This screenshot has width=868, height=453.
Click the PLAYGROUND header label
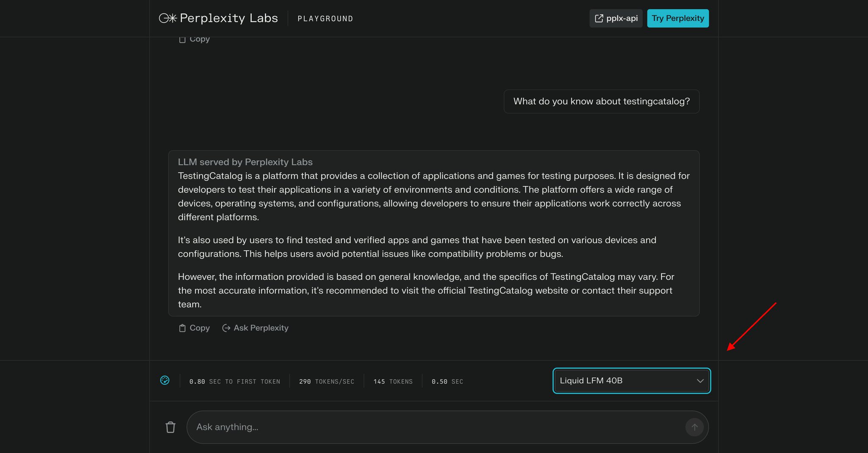[x=325, y=19]
